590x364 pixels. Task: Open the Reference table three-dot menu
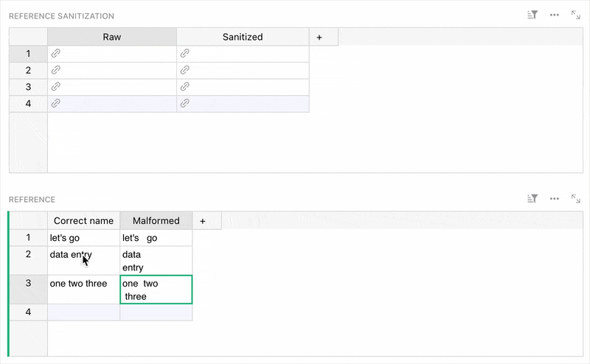[554, 199]
